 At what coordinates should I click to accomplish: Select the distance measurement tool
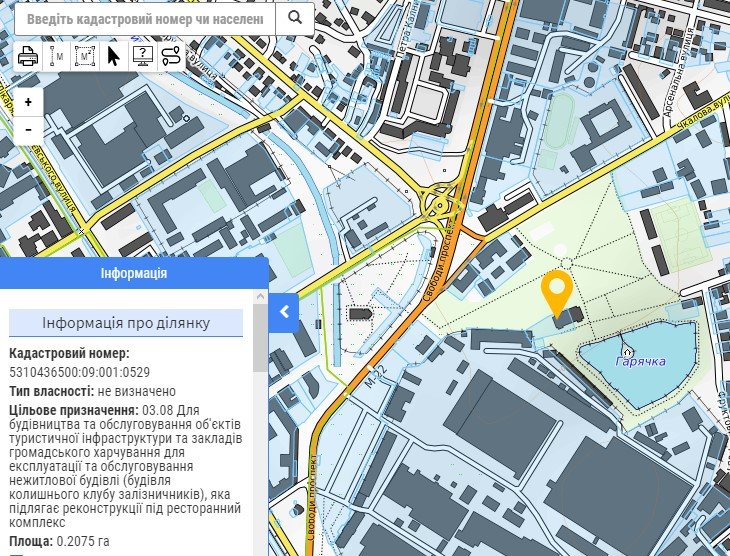[x=57, y=55]
